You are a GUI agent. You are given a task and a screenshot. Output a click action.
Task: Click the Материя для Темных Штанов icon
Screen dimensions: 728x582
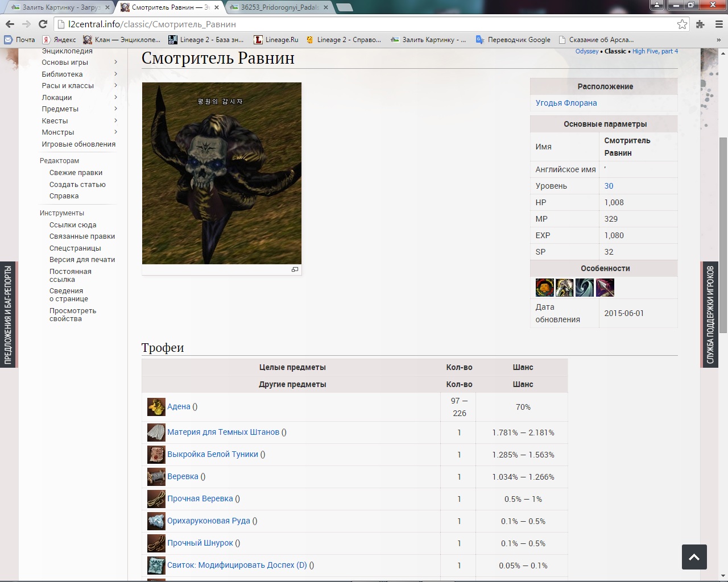click(156, 433)
